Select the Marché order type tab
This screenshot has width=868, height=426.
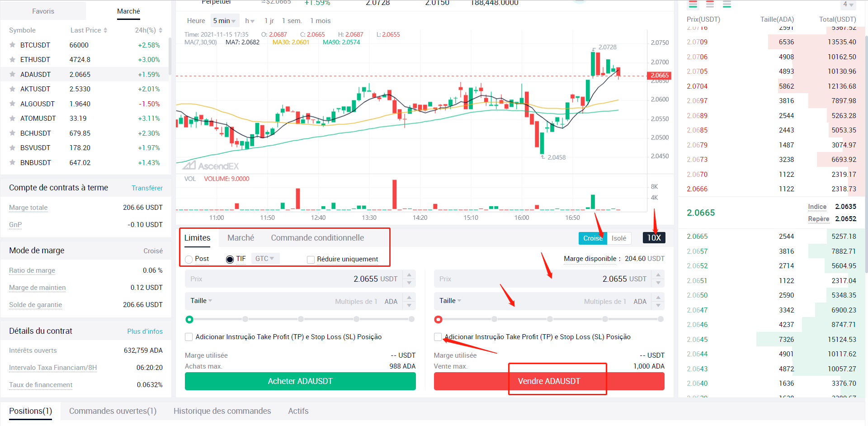(241, 238)
